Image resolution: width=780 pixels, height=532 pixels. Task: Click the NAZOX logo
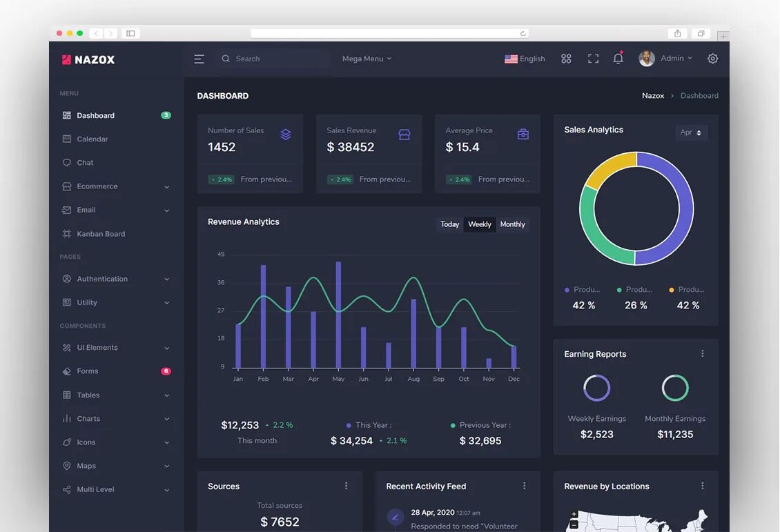point(88,59)
